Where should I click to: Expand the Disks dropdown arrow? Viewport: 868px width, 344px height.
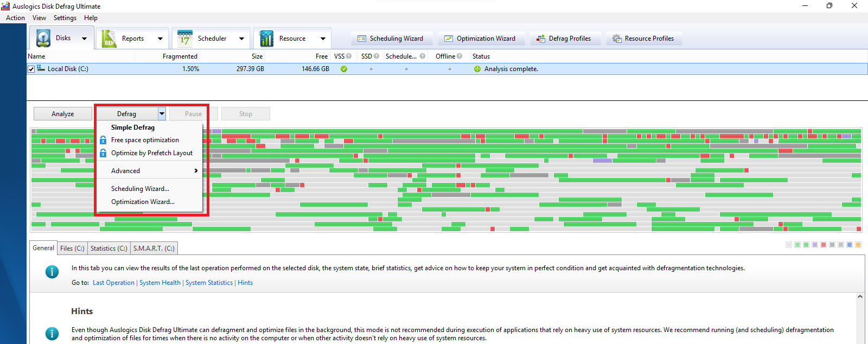pos(84,39)
